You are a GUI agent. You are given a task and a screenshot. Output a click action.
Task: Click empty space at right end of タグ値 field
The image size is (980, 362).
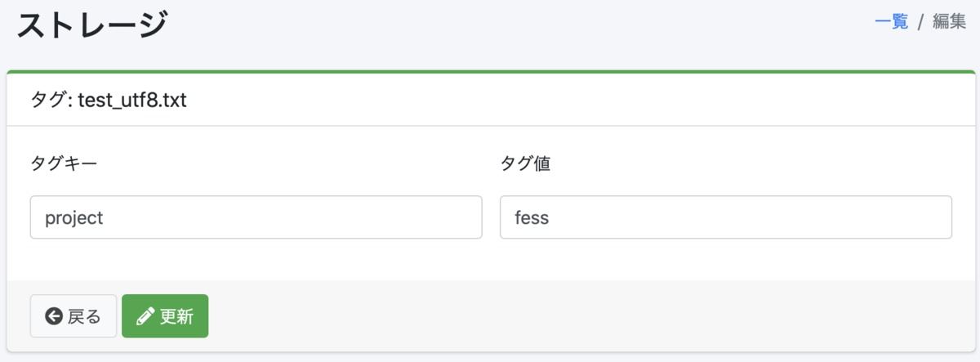[x=898, y=217]
